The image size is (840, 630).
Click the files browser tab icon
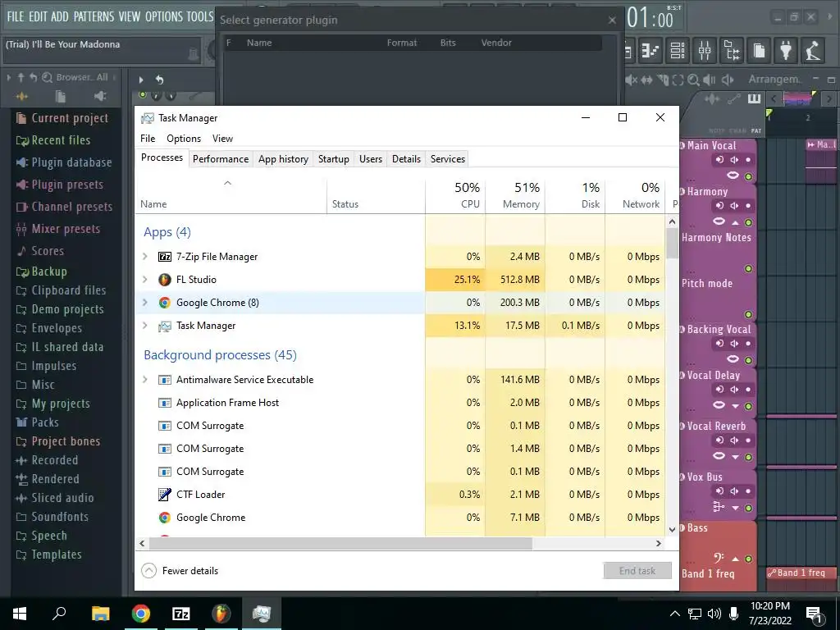61,97
